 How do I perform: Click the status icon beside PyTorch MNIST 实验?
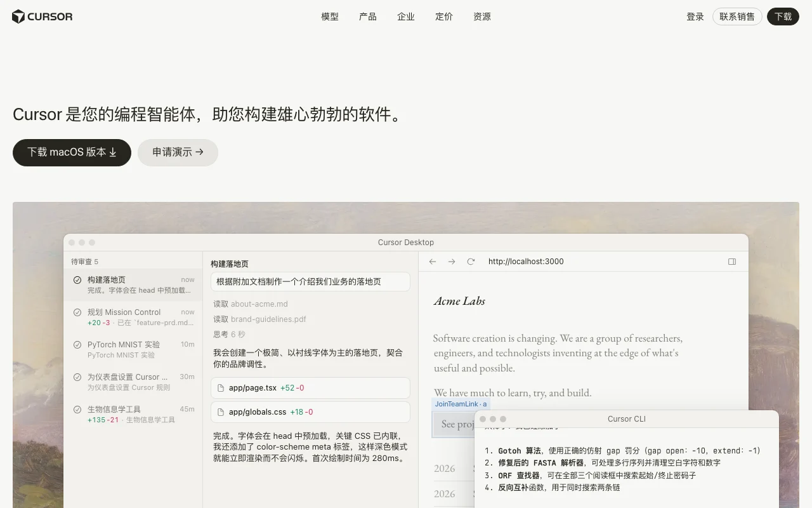pyautogui.click(x=77, y=345)
